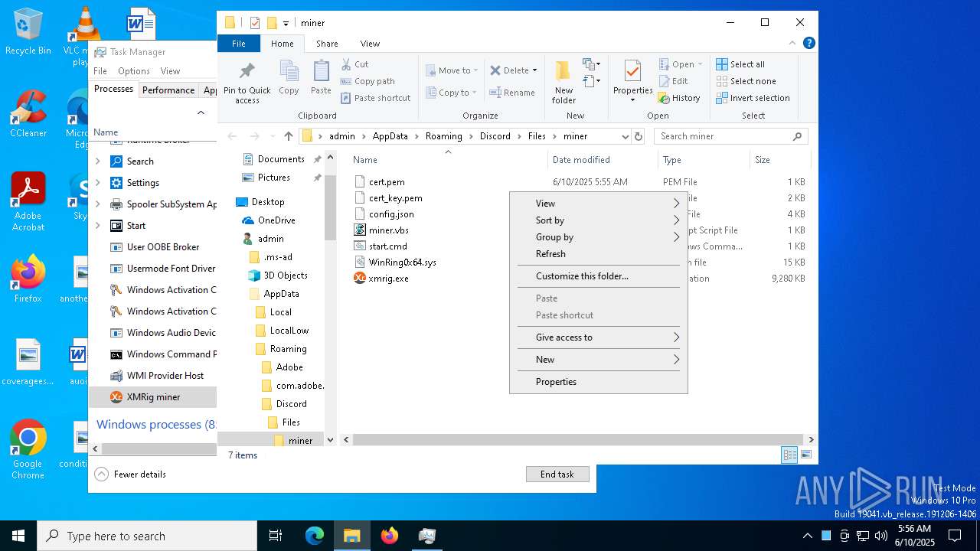
Task: Open the taskbar Task View icon
Action: 276,536
